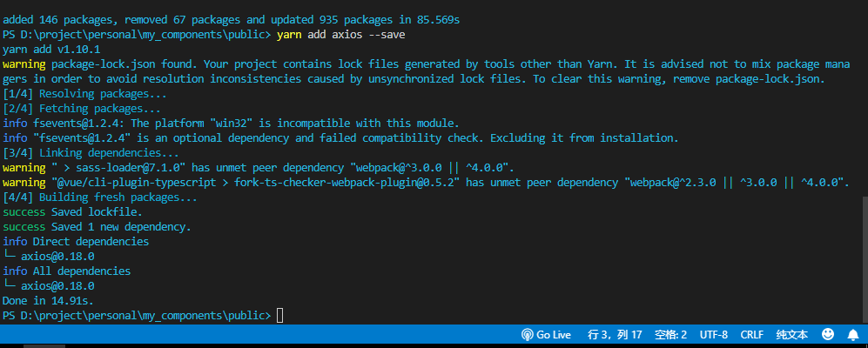Click the 'info All dependencies' line
The width and height of the screenshot is (868, 348).
pyautogui.click(x=66, y=271)
